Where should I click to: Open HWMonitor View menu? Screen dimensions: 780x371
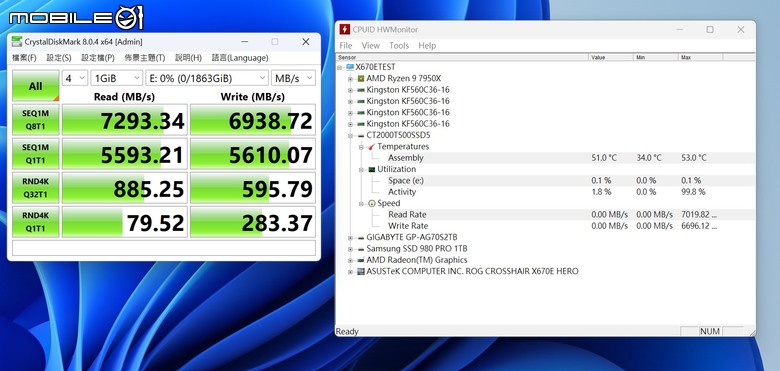pyautogui.click(x=371, y=45)
